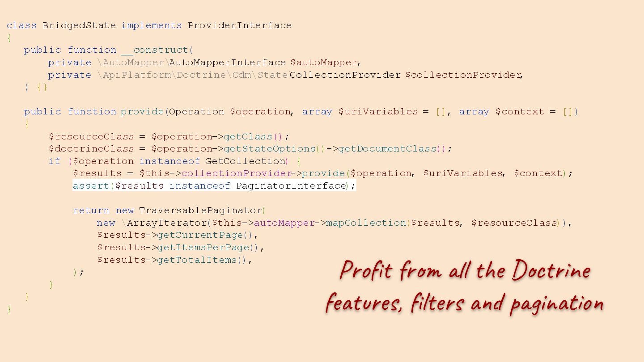The width and height of the screenshot is (644, 362).
Task: Click the AutoMapperInterface type hint
Action: point(227,63)
